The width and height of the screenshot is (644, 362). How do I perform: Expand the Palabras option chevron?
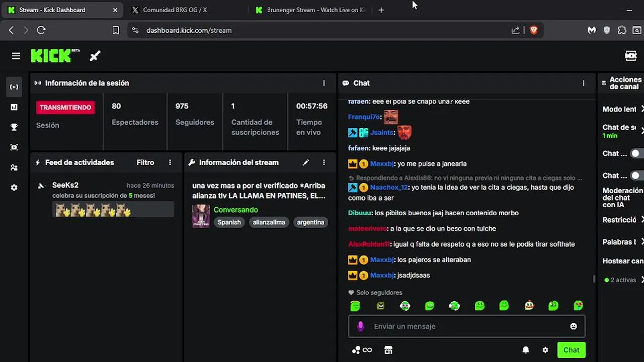642,242
